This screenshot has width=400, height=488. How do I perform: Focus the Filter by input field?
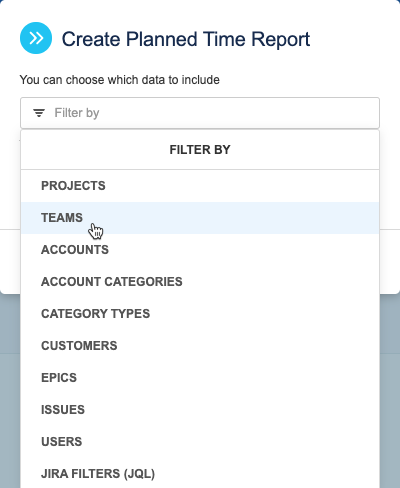(x=200, y=113)
